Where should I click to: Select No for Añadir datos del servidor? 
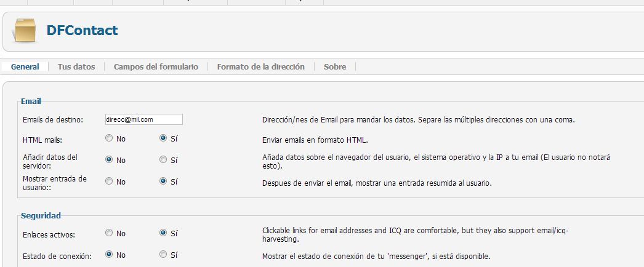[x=109, y=159]
